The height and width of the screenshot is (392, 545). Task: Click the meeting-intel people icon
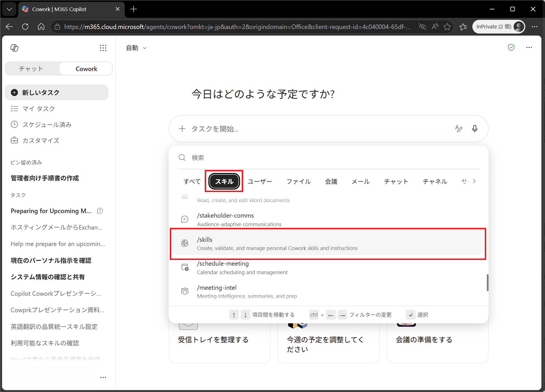pos(185,291)
